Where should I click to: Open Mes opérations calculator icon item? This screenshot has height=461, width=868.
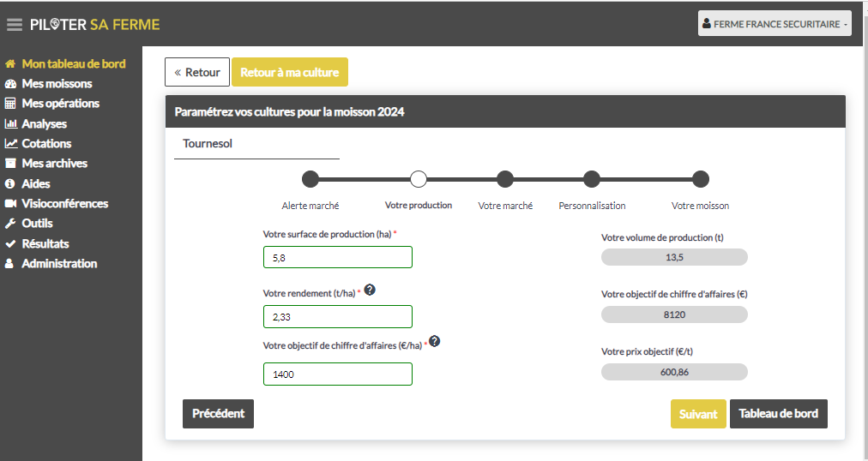coord(52,104)
